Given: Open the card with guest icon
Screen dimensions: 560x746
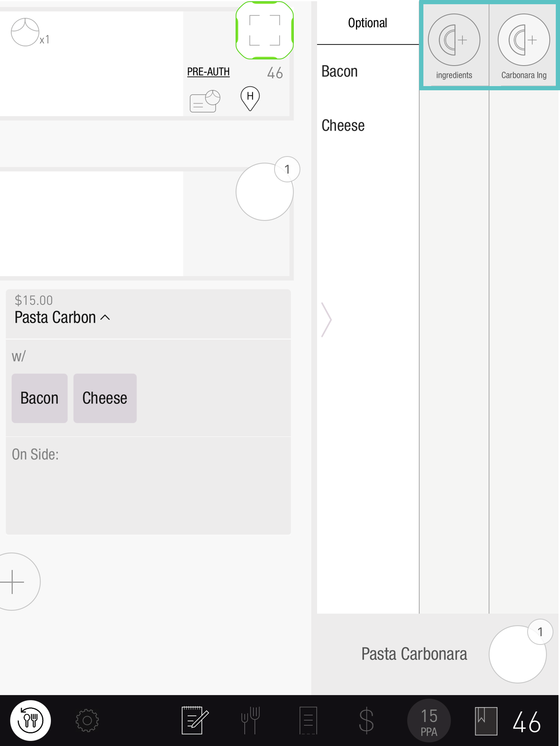Looking at the screenshot, I should tap(205, 101).
